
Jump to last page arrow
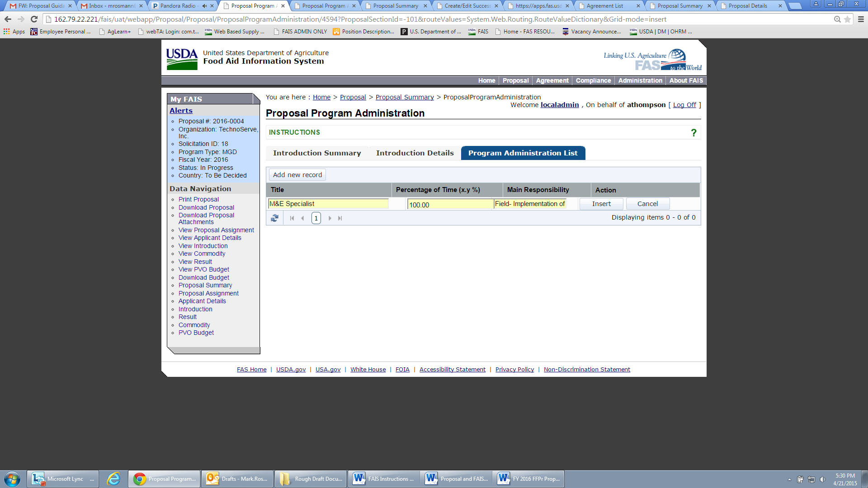340,218
